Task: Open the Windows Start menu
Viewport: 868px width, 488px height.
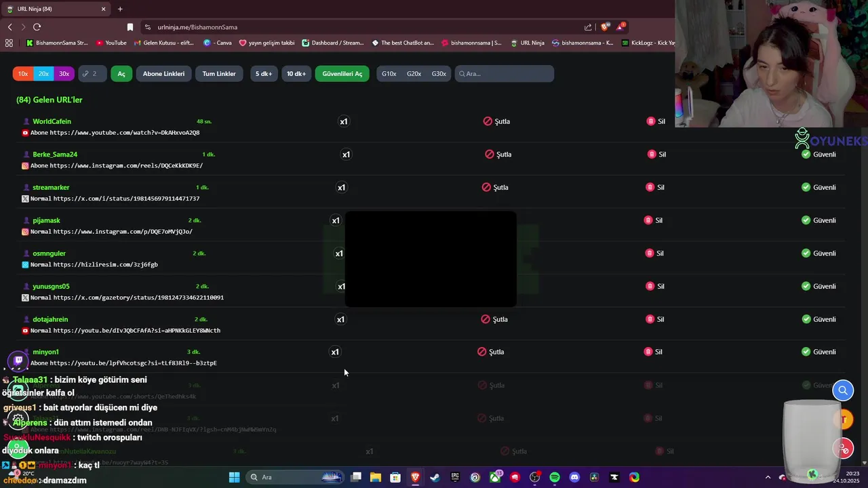Action: pos(234,477)
